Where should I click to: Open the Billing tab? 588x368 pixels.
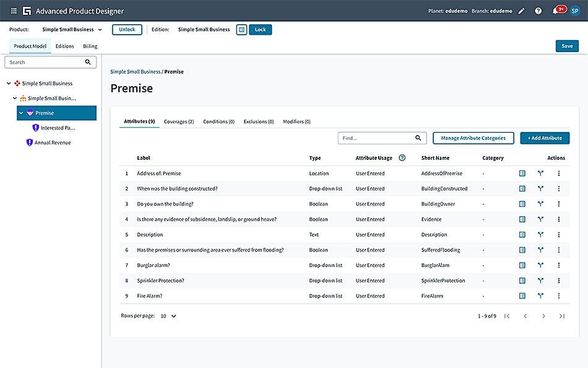pyautogui.click(x=90, y=46)
